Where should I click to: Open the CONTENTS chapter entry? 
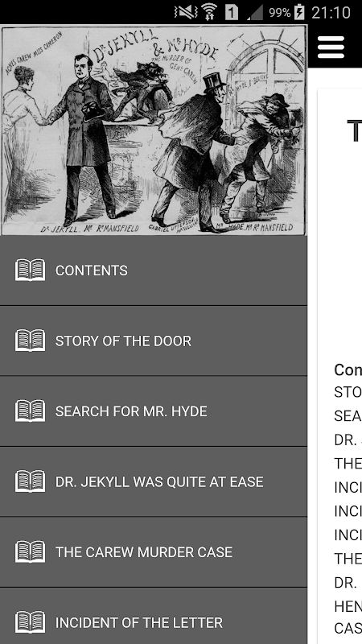click(154, 270)
